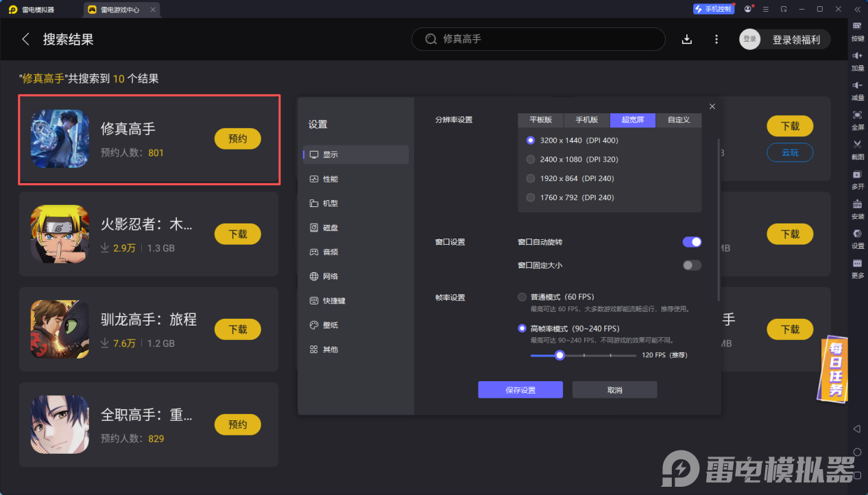Open the 机型 device model settings section
Image resolution: width=868 pixels, height=495 pixels.
356,204
